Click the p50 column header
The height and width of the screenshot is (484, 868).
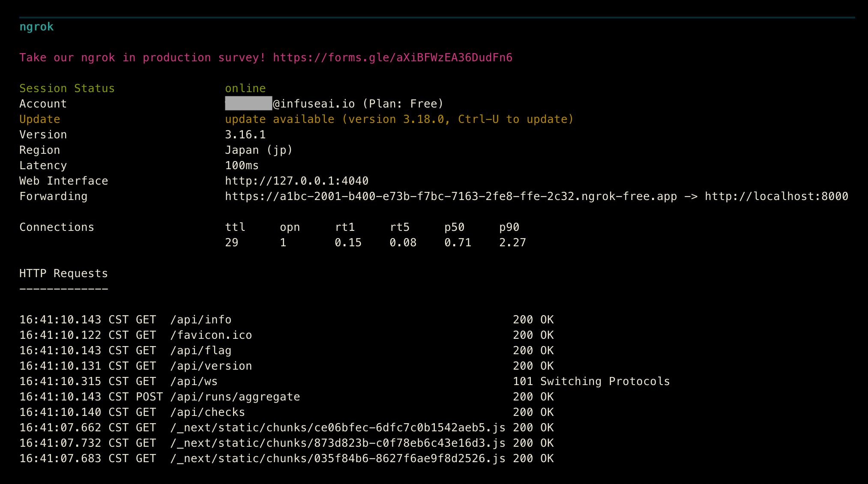click(x=455, y=227)
